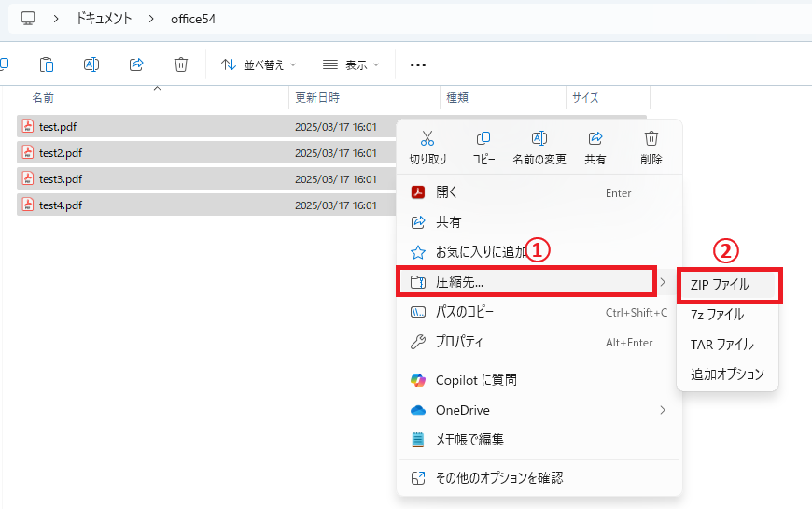Click the Adobe PDF icon beside 開く

418,192
